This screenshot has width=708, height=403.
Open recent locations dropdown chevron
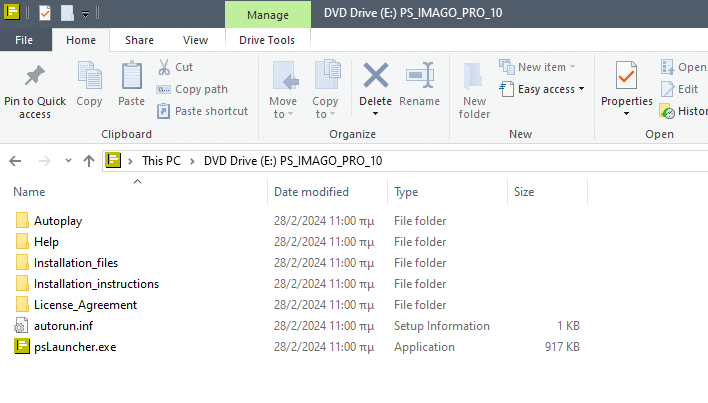coord(68,160)
